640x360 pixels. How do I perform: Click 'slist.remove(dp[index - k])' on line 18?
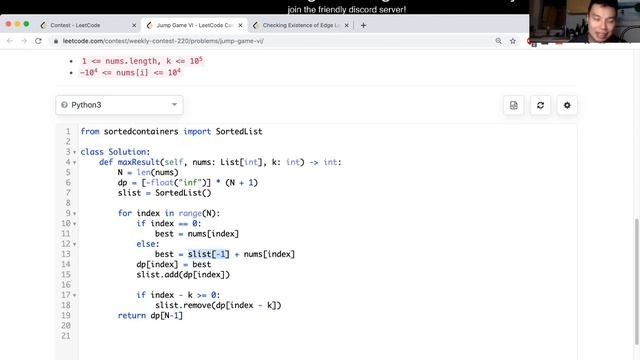218,305
